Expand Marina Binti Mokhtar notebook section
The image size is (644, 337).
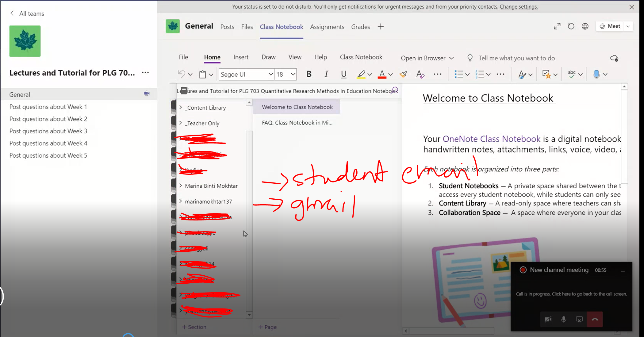coord(181,186)
